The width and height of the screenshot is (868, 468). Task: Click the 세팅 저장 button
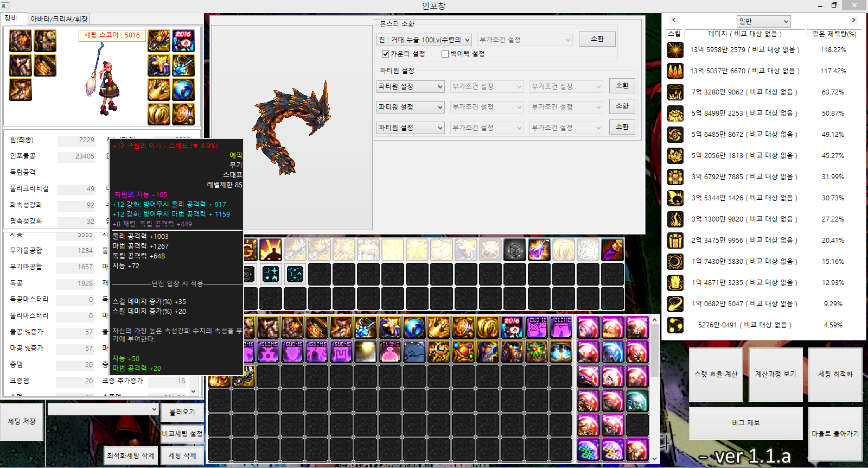pyautogui.click(x=22, y=421)
